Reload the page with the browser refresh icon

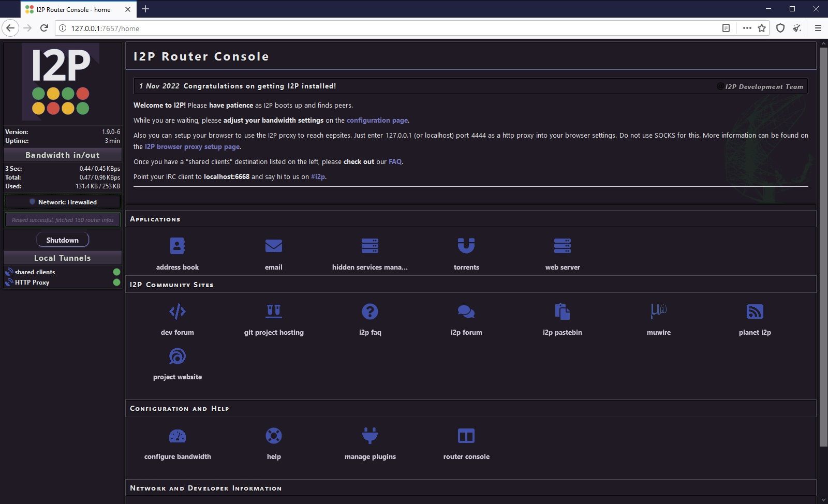click(x=45, y=28)
